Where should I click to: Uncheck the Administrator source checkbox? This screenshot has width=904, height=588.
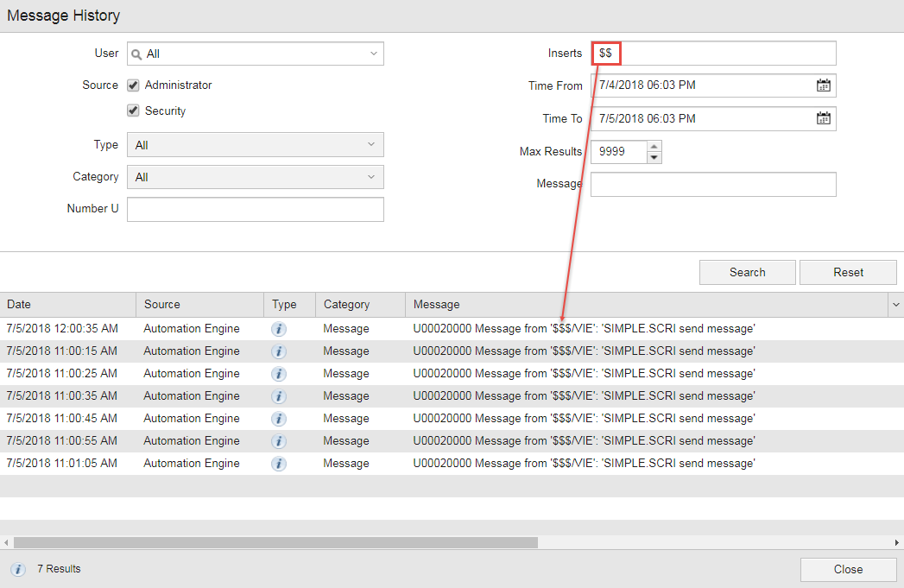click(133, 85)
